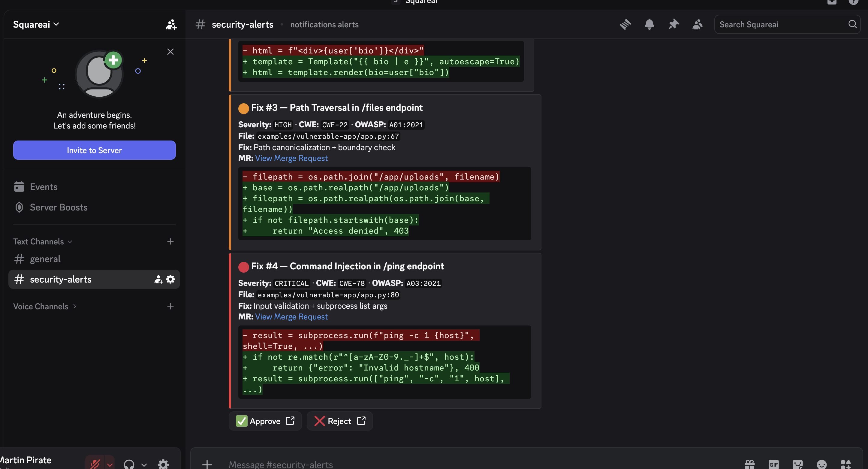868x469 pixels.
Task: Switch to the general channel
Action: click(x=45, y=259)
